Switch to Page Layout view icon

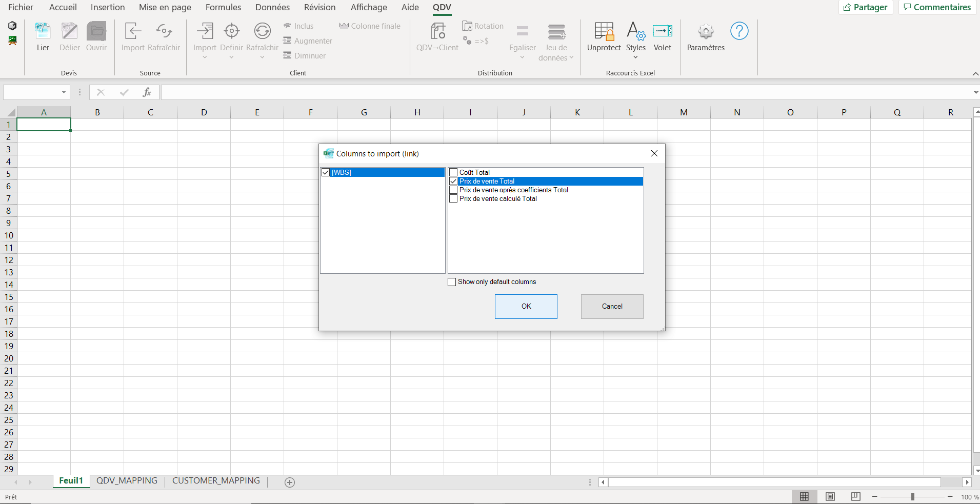(x=830, y=496)
